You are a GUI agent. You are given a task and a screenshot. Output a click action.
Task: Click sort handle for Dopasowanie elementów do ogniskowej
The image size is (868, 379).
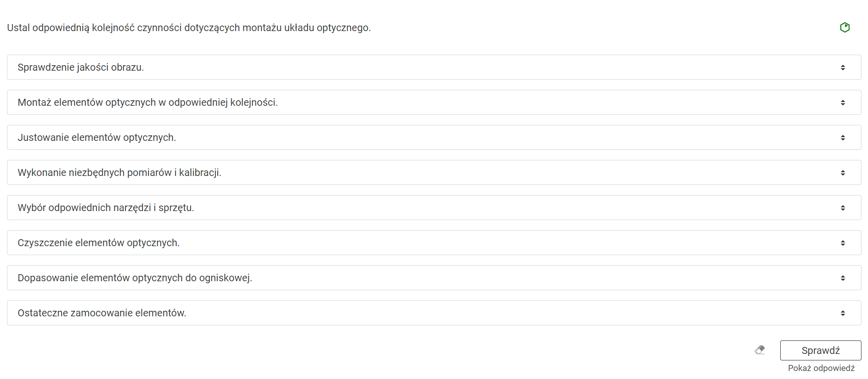tap(843, 278)
